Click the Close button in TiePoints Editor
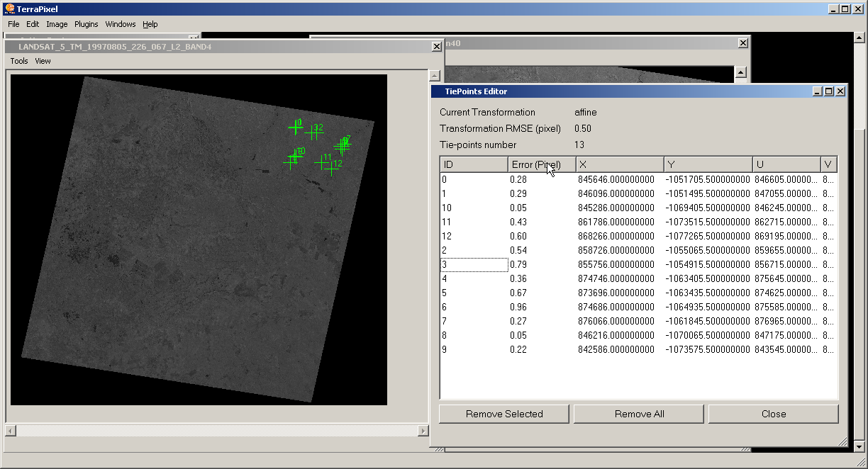868x469 pixels. click(773, 414)
